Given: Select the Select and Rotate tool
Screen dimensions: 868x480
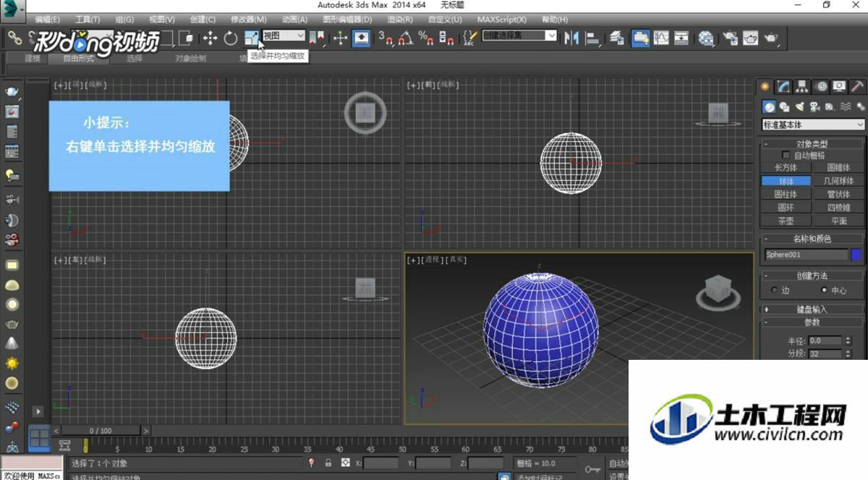Looking at the screenshot, I should pos(231,38).
